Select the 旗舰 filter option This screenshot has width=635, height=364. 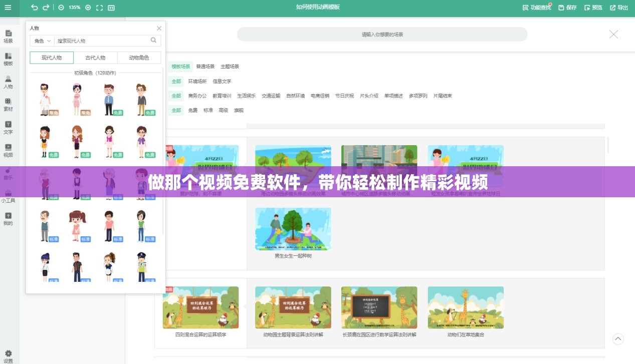[239, 110]
